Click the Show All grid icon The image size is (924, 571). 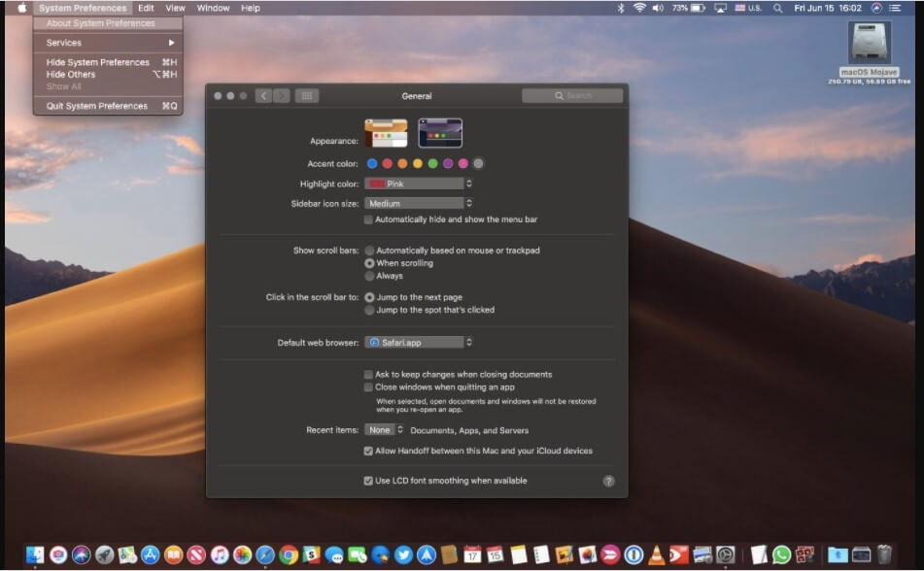point(307,96)
